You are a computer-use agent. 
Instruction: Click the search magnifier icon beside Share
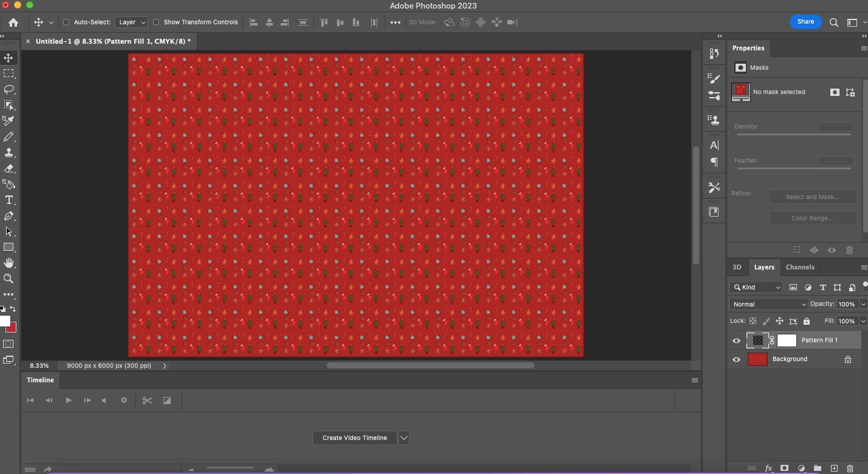point(834,22)
